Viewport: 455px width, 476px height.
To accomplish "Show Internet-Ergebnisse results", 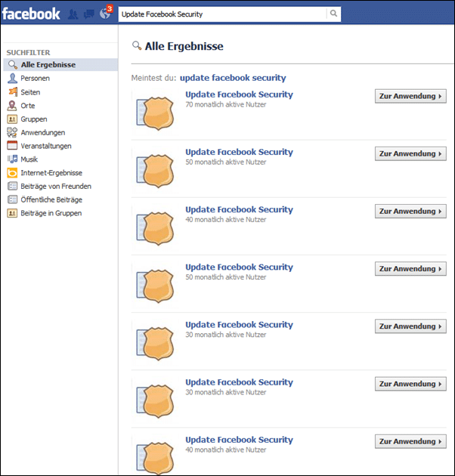I will 51,173.
